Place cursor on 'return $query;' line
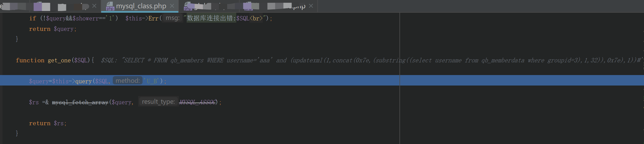The height and width of the screenshot is (144, 644). tap(53, 29)
